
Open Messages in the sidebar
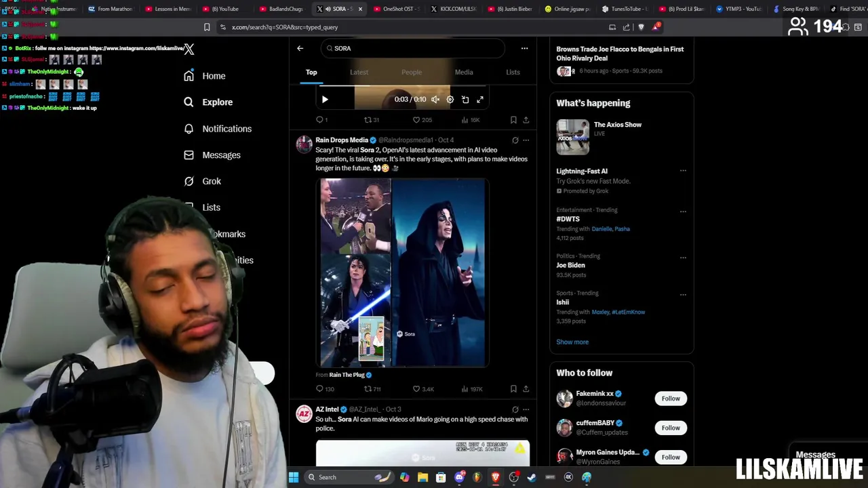(212, 155)
